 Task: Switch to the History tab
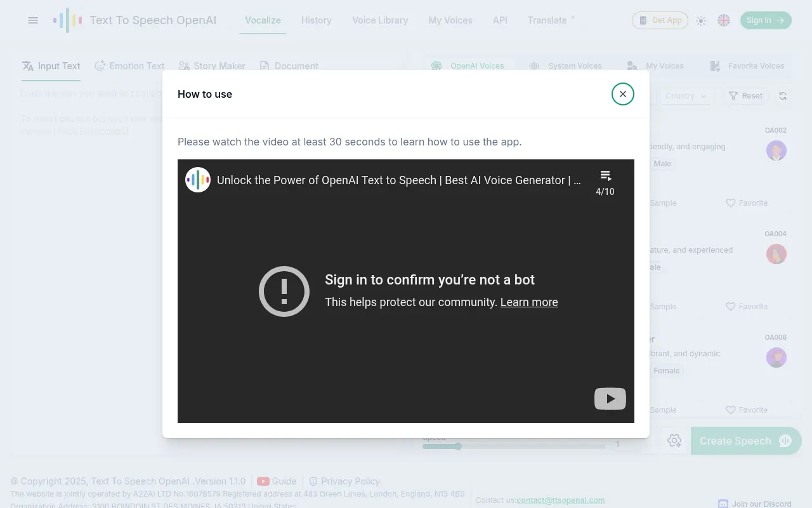(x=316, y=20)
